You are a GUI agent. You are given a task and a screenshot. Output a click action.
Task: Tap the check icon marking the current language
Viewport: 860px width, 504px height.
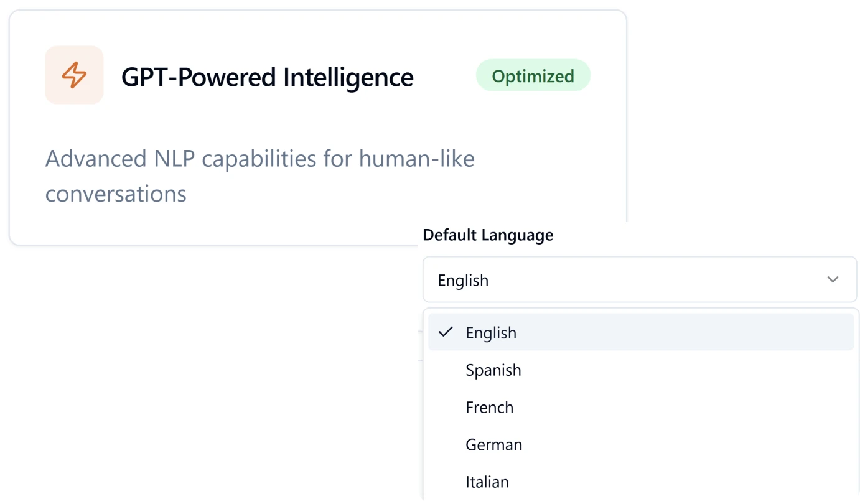click(445, 332)
